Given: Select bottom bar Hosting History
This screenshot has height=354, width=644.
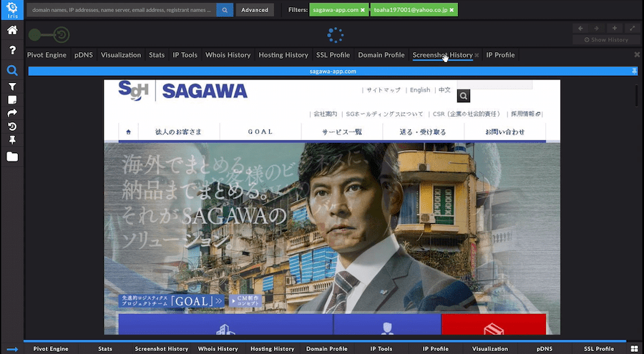Looking at the screenshot, I should click(x=273, y=349).
